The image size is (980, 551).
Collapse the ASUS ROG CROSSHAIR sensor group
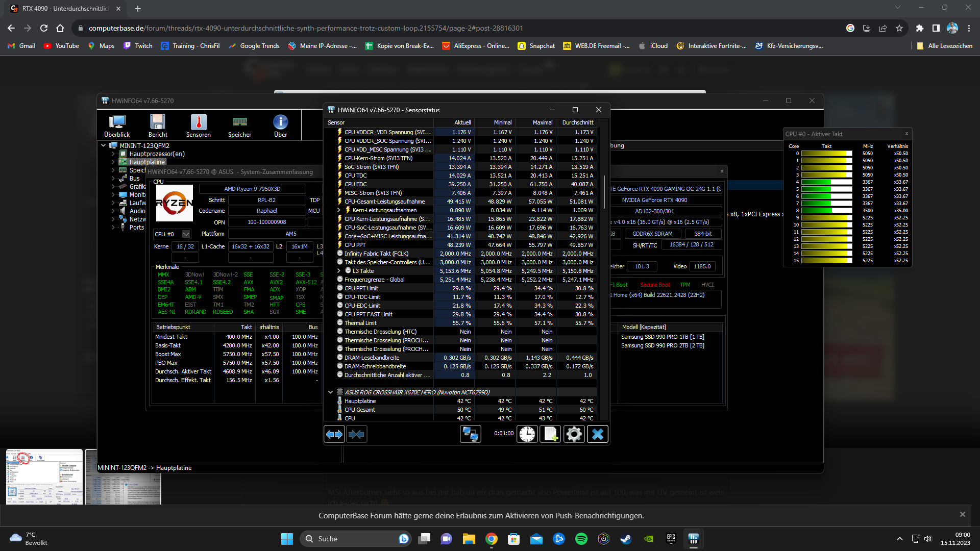330,392
